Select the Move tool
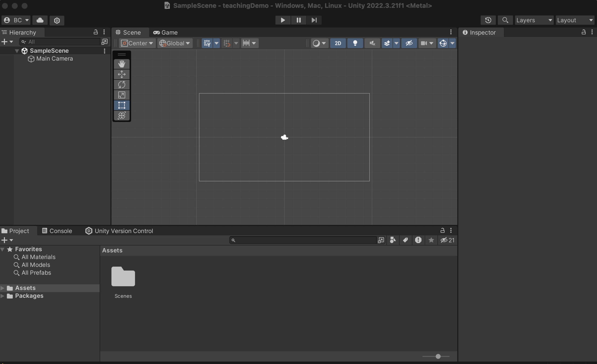This screenshot has width=597, height=364. tap(122, 74)
